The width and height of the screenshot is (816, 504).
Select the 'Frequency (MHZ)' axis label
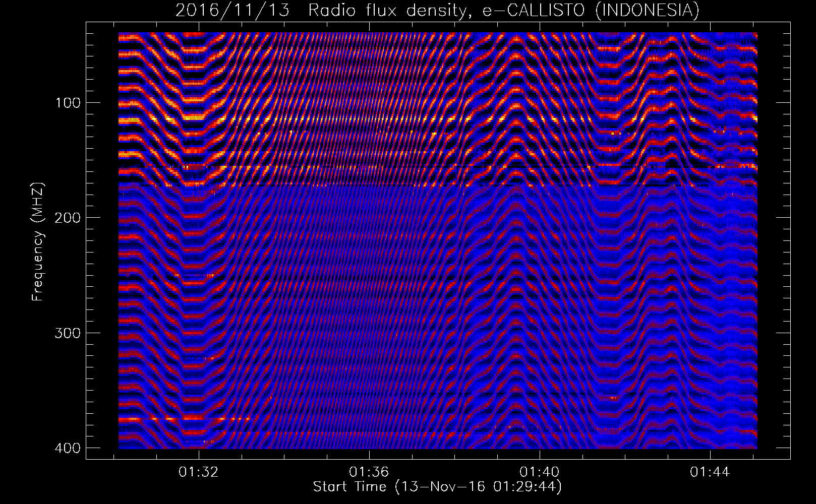38,242
